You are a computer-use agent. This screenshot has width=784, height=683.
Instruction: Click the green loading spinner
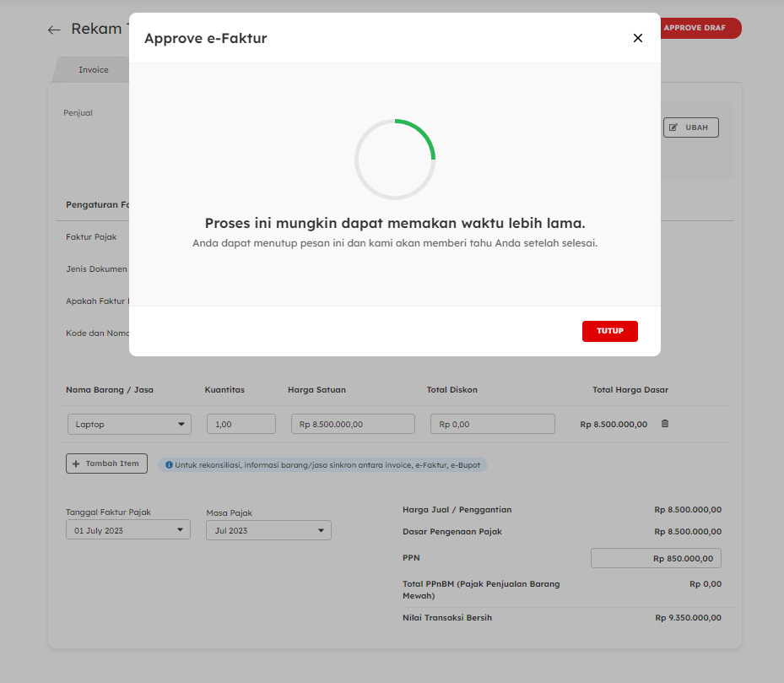click(x=395, y=160)
